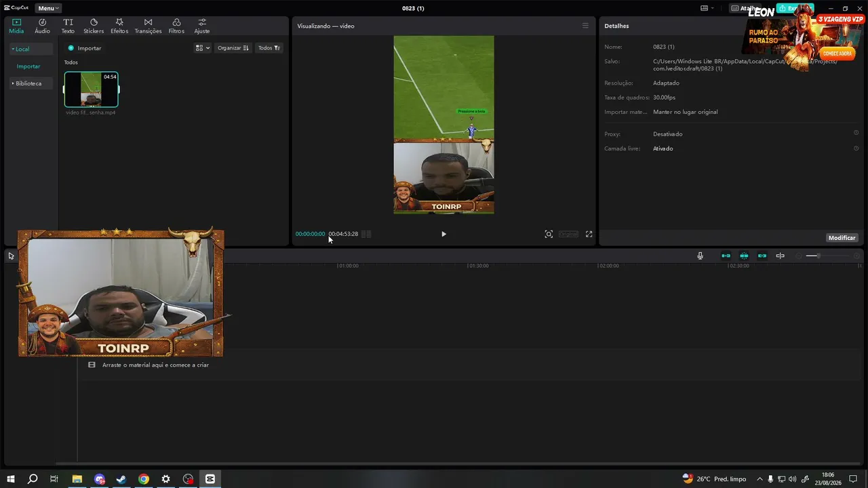Click the info icon beside Proxy

(x=856, y=134)
